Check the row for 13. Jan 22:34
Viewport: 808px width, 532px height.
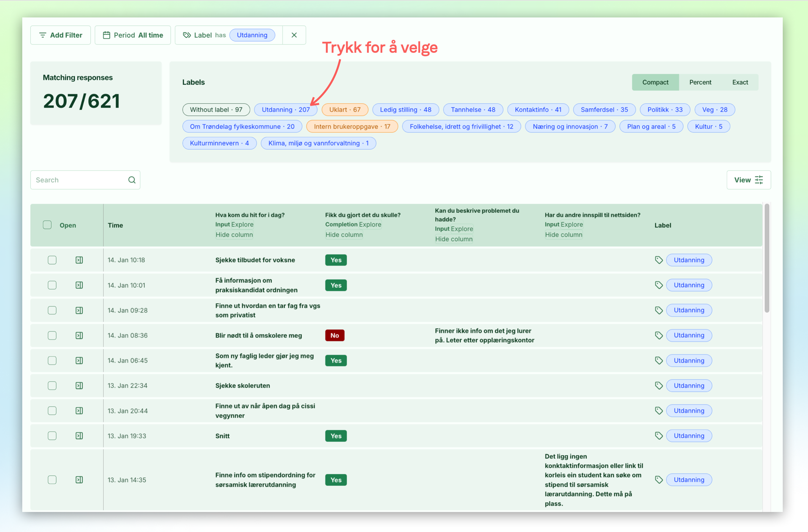[52, 386]
